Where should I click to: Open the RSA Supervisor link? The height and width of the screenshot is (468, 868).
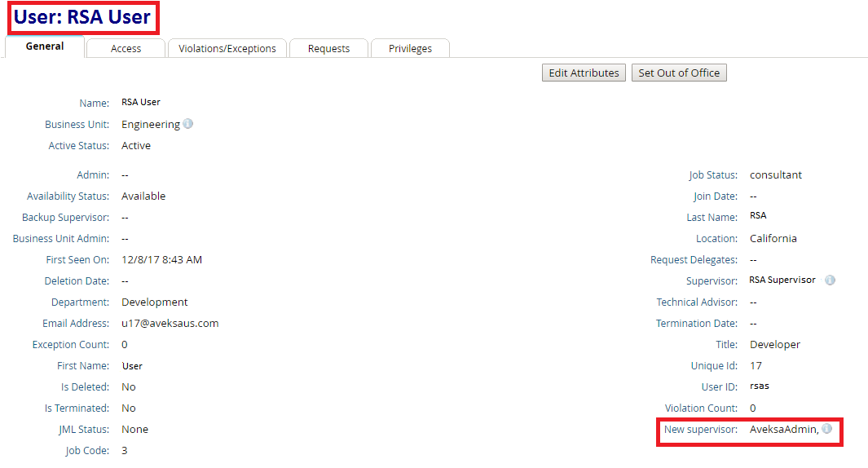(x=782, y=280)
